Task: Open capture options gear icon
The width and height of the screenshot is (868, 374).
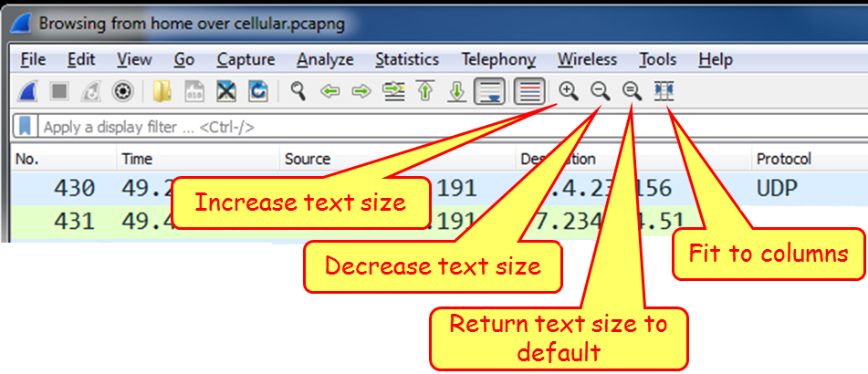Action: (121, 91)
